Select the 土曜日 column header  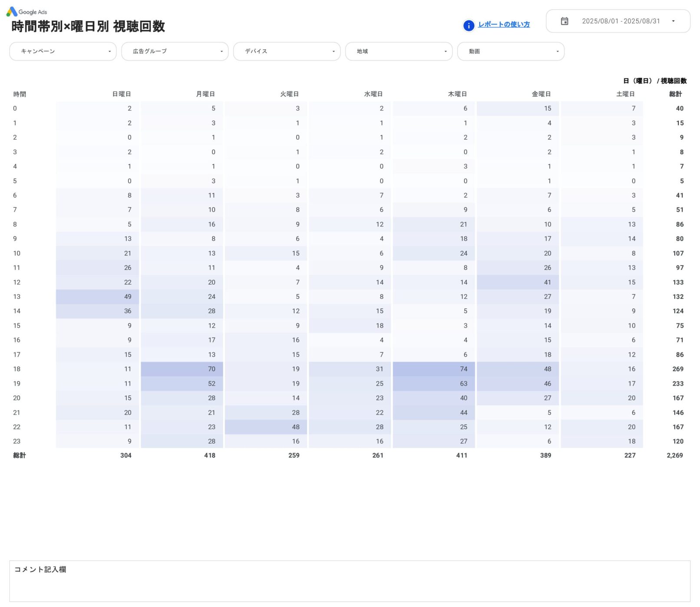pyautogui.click(x=626, y=93)
